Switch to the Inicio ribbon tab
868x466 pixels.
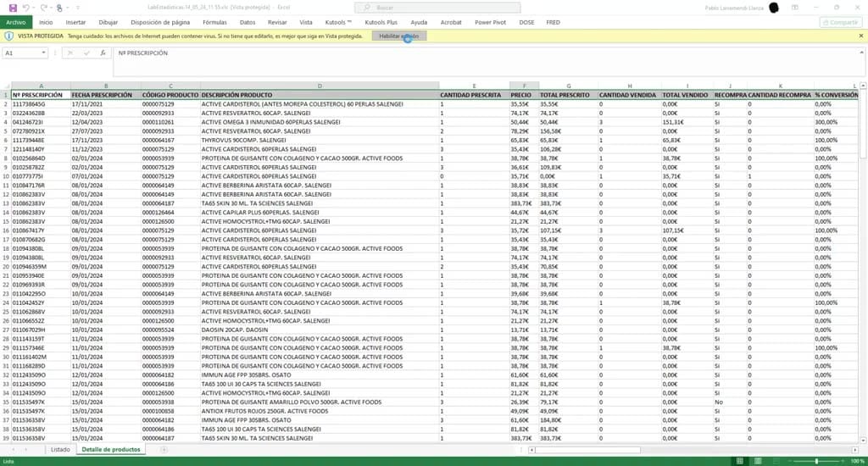click(46, 22)
